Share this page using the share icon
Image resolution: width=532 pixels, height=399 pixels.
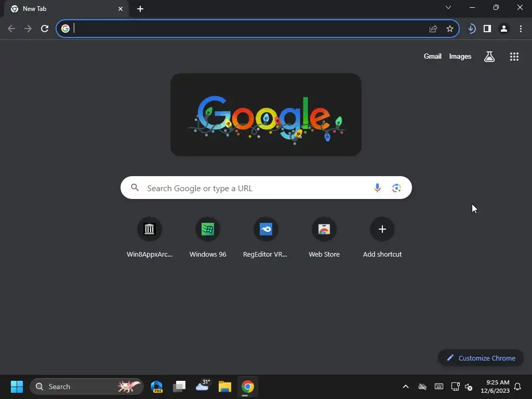pos(433,29)
